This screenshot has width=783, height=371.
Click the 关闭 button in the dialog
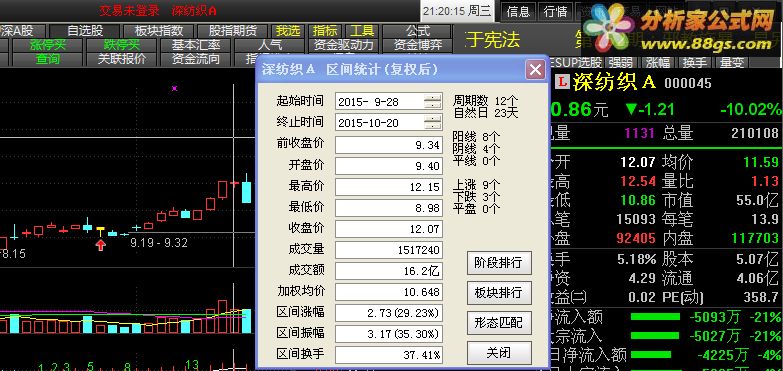click(499, 353)
